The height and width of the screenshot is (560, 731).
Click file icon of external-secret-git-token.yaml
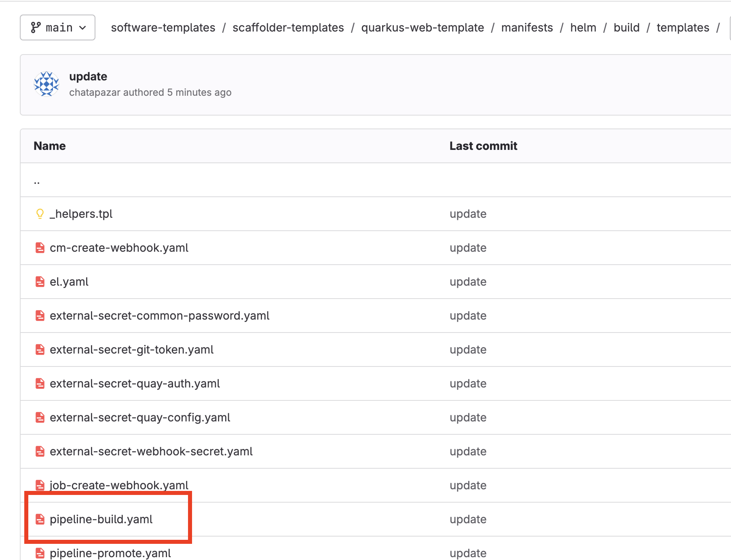[40, 349]
